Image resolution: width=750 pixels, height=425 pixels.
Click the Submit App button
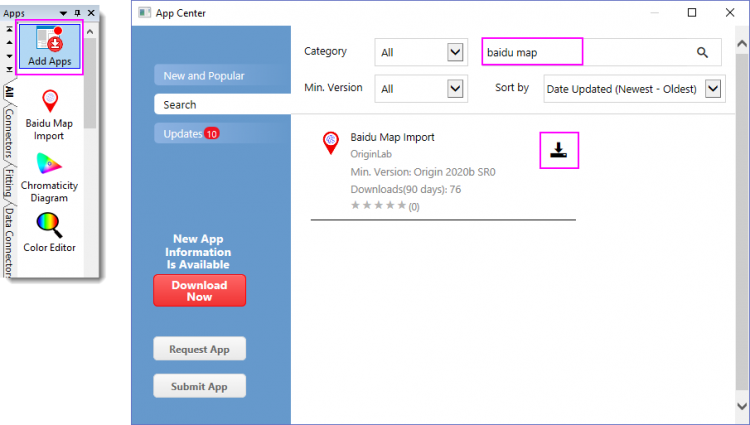[199, 386]
